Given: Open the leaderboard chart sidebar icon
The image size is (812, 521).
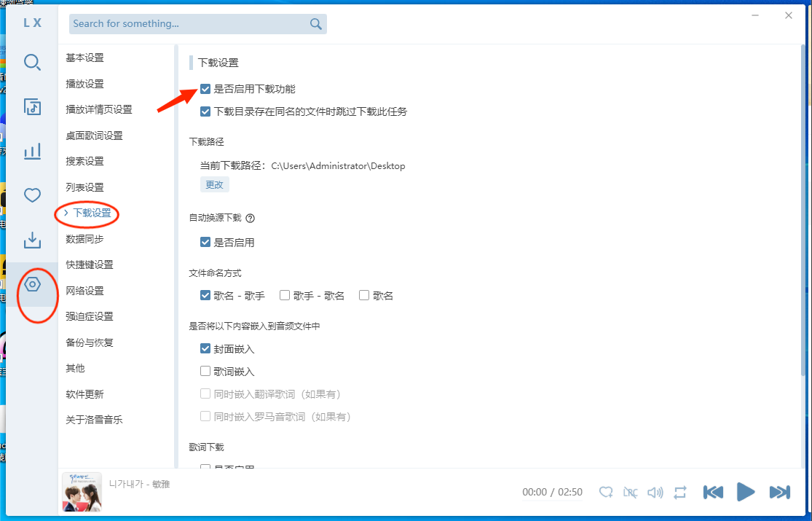Looking at the screenshot, I should (x=32, y=152).
